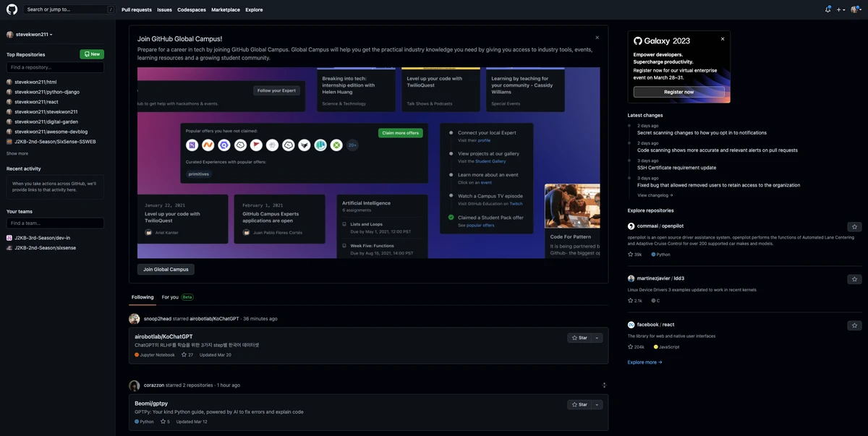868x436 pixels.
Task: Open the J2KB-3rd-Season/dev-in team
Action: [42, 237]
